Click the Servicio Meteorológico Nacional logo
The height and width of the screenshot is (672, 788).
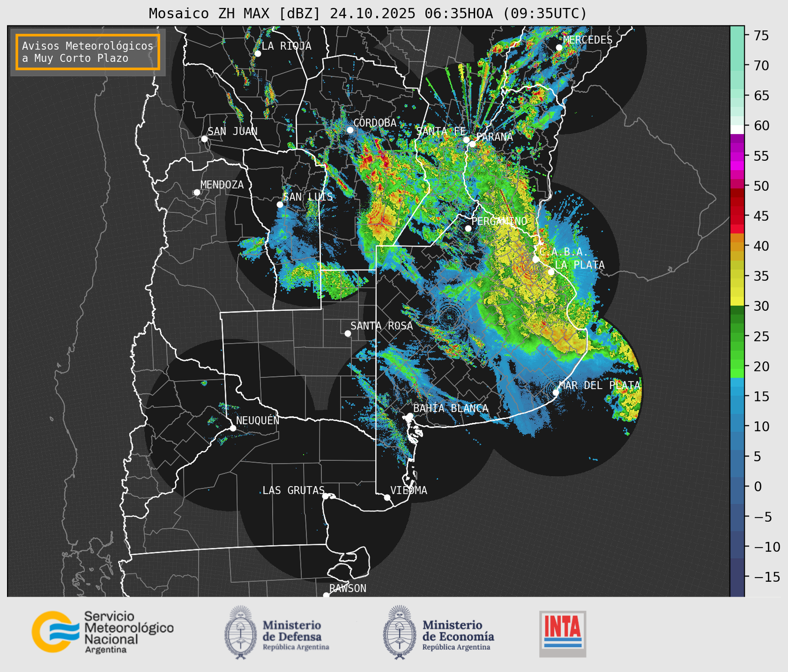click(103, 632)
